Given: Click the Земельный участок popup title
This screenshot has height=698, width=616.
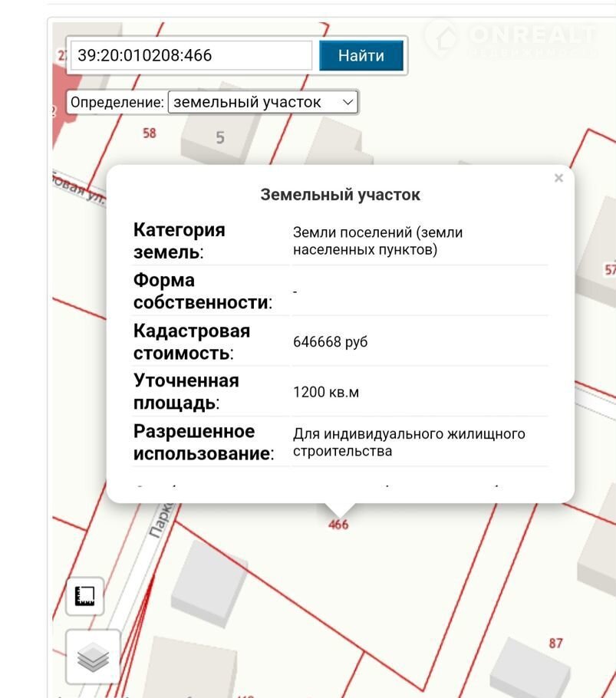Looking at the screenshot, I should (x=340, y=195).
